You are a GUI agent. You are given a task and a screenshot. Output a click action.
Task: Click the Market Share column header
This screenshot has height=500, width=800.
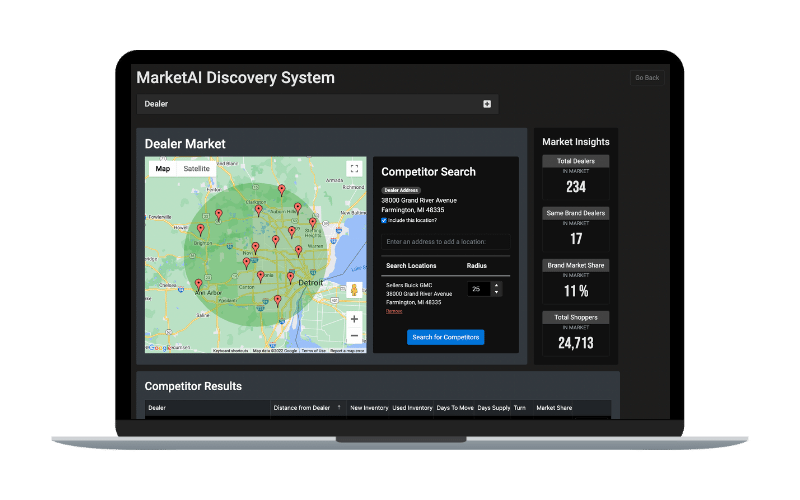coord(554,408)
